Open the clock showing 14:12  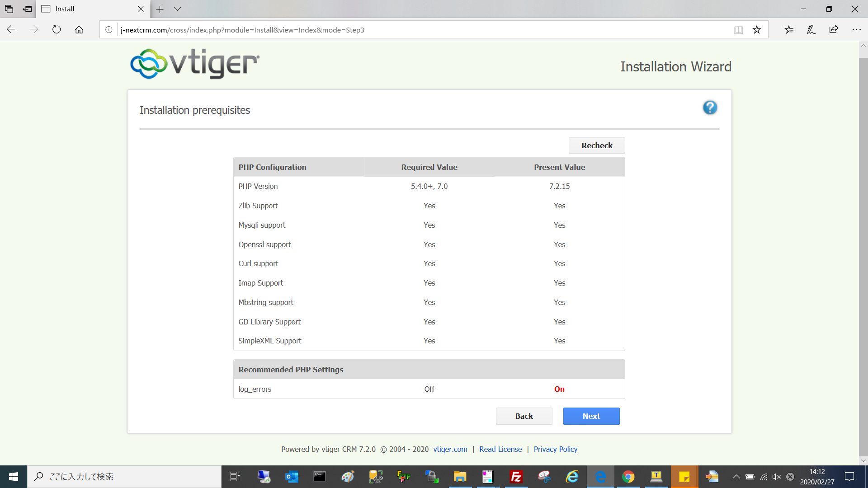tap(817, 477)
